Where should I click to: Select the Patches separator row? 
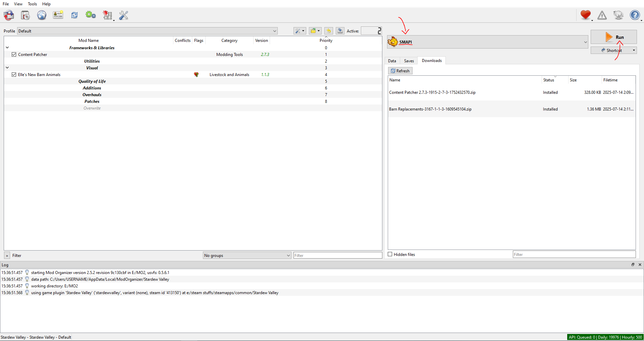[193, 101]
